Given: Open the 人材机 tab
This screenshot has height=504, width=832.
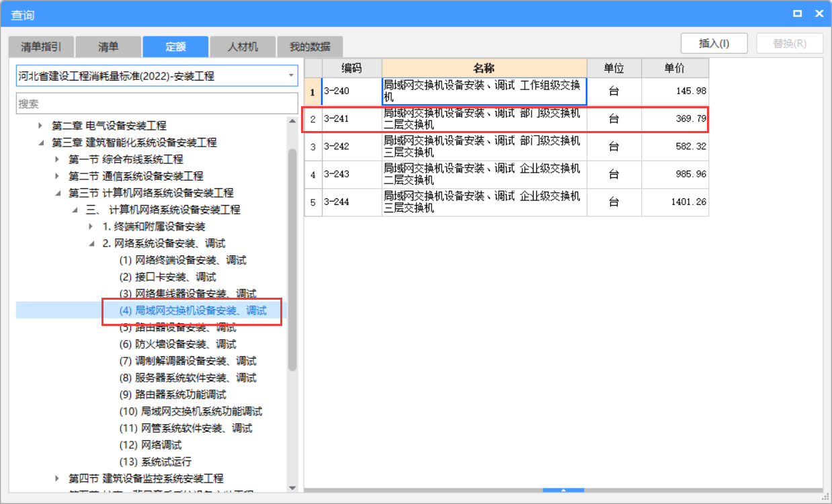Looking at the screenshot, I should (x=243, y=47).
